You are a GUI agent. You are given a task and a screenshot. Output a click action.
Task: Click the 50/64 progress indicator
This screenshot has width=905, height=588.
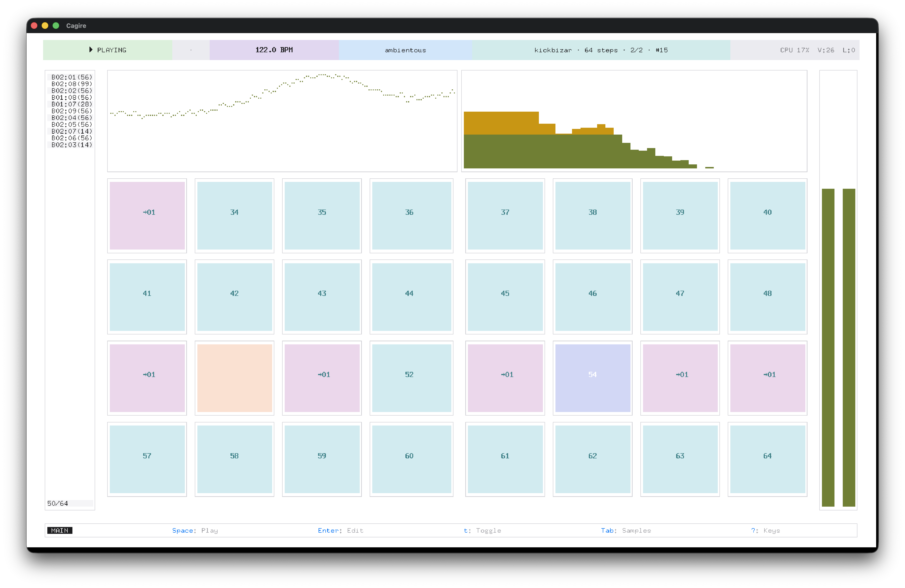tap(58, 503)
